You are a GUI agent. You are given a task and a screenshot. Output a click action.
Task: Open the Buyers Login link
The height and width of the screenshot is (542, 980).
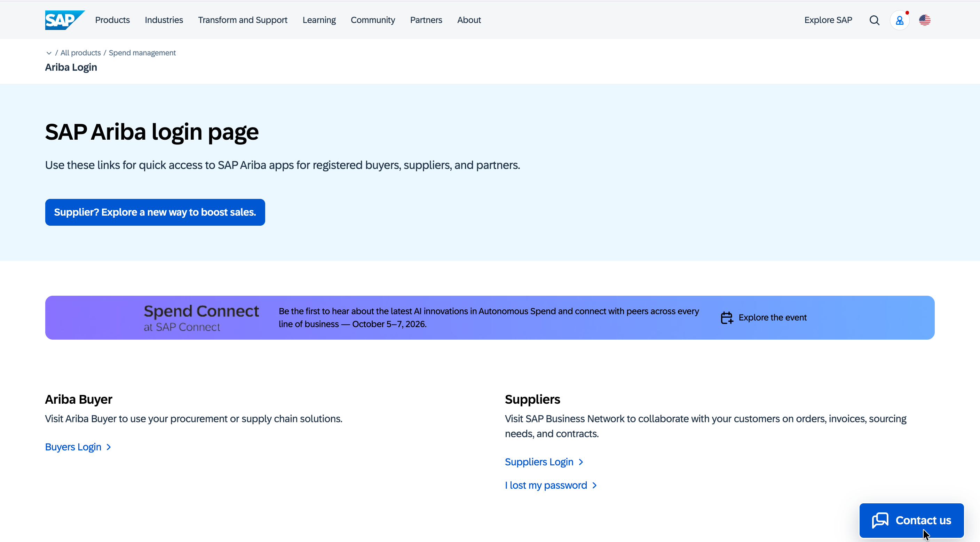[x=73, y=447]
